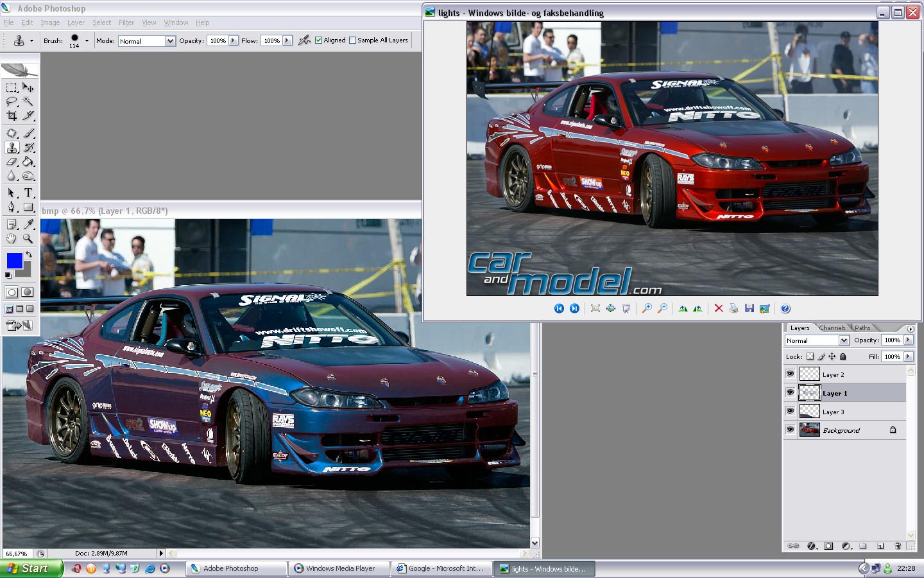Open the tool preset picker dropdown

click(31, 40)
